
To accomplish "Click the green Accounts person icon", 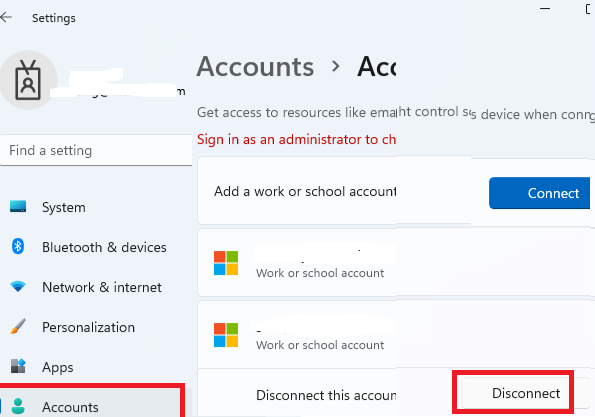I will (x=18, y=406).
